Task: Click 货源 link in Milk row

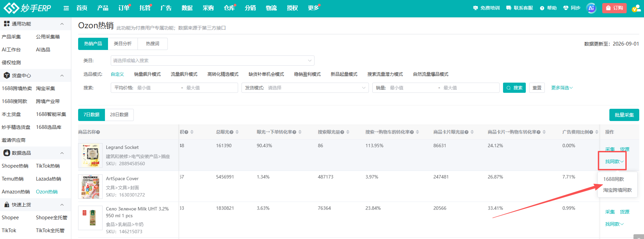Action: 625,212
